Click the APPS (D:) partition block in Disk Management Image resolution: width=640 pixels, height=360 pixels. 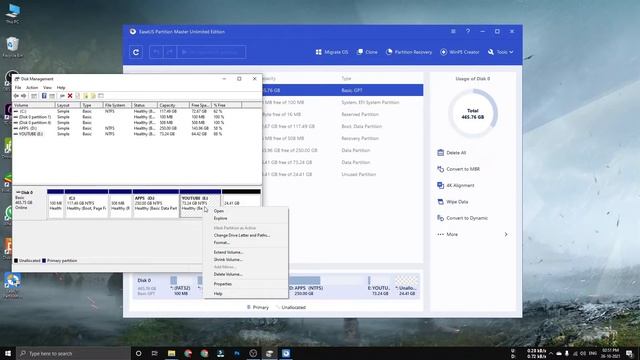pos(156,204)
